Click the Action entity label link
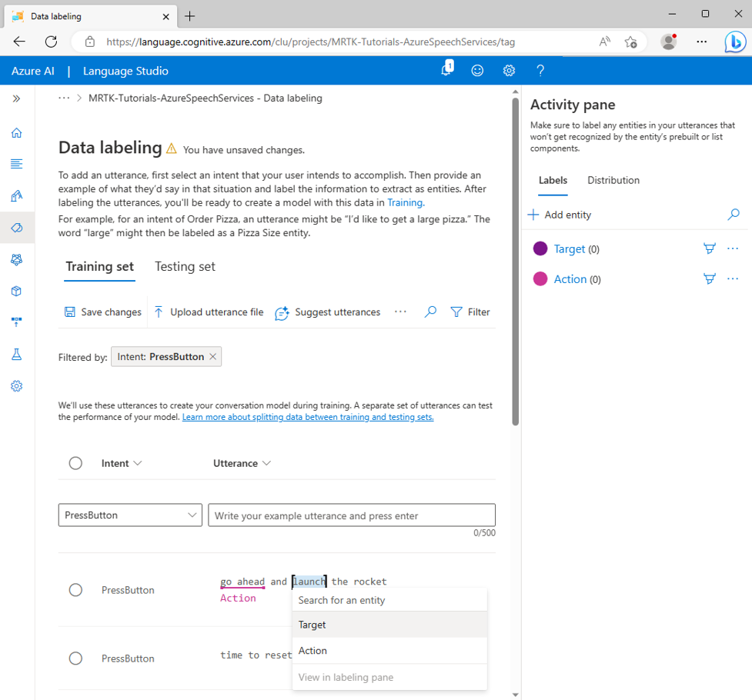The height and width of the screenshot is (700, 752). click(x=570, y=279)
